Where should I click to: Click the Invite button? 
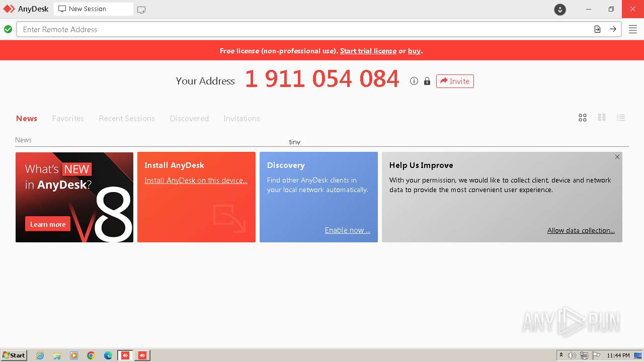click(455, 81)
